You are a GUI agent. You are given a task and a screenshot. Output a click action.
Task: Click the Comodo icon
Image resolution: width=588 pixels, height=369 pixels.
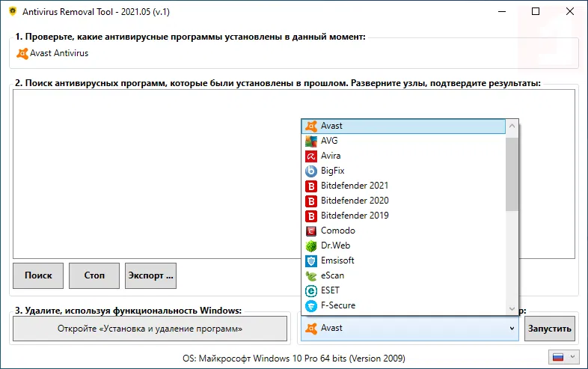point(311,231)
